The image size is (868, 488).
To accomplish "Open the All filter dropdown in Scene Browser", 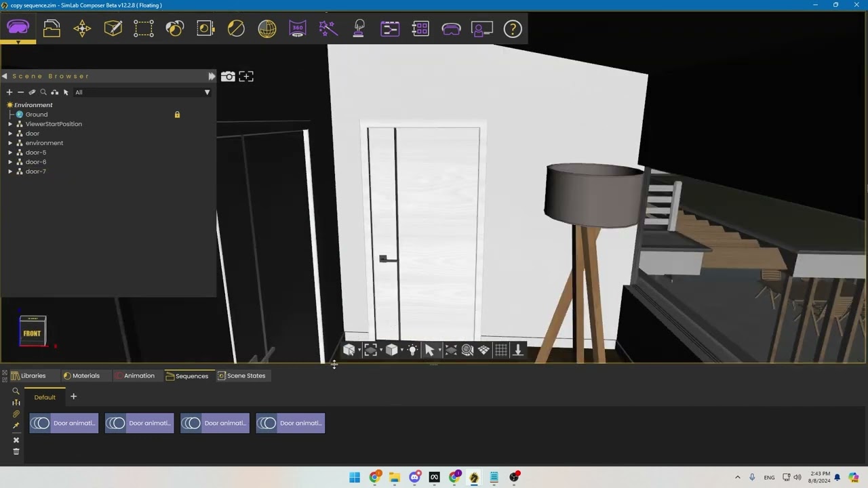I will tap(207, 92).
